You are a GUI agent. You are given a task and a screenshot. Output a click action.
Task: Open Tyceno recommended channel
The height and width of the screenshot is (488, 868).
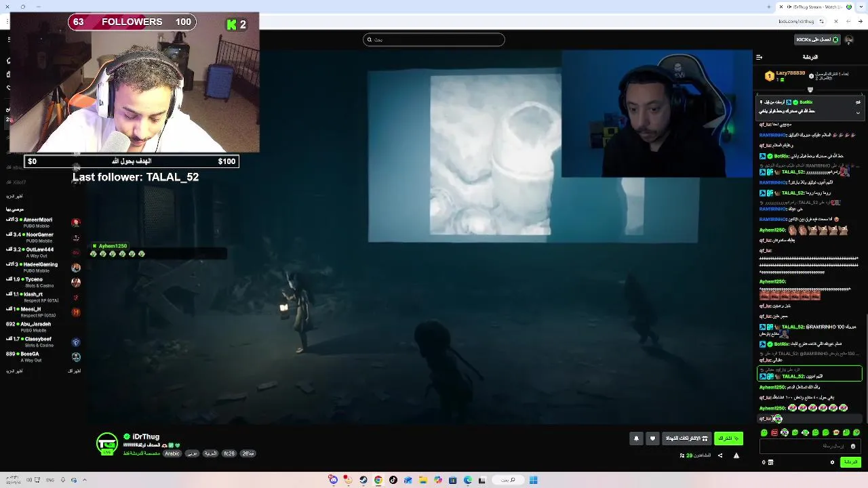tap(43, 282)
